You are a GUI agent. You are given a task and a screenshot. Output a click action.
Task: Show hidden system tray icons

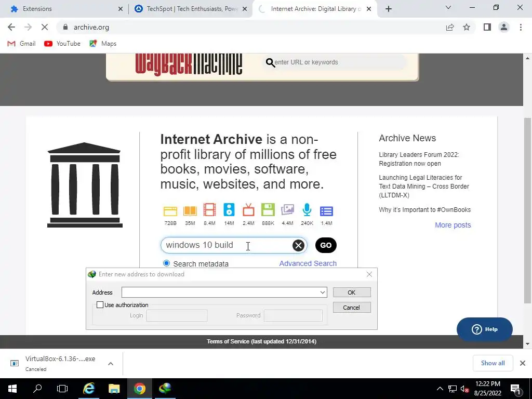(440, 389)
